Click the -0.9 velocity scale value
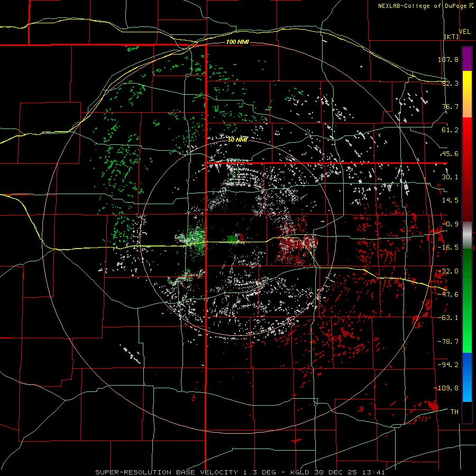 tap(450, 224)
